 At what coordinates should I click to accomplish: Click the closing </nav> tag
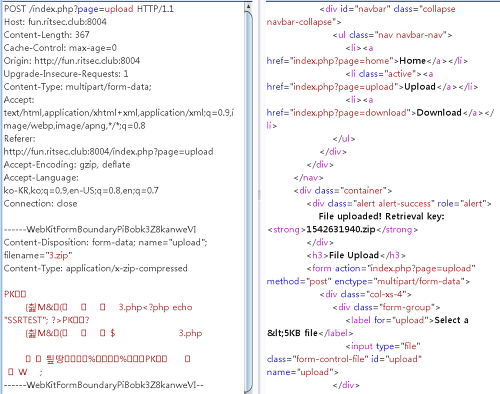coord(309,178)
